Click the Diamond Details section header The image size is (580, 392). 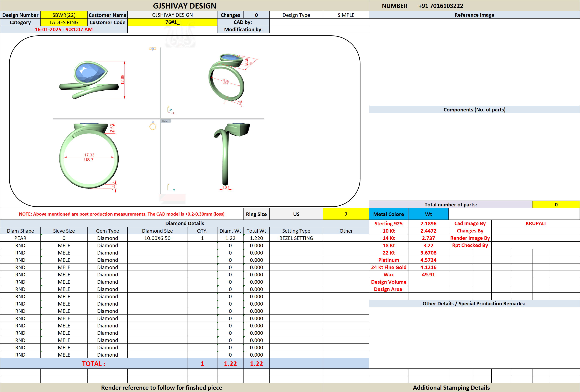point(185,223)
